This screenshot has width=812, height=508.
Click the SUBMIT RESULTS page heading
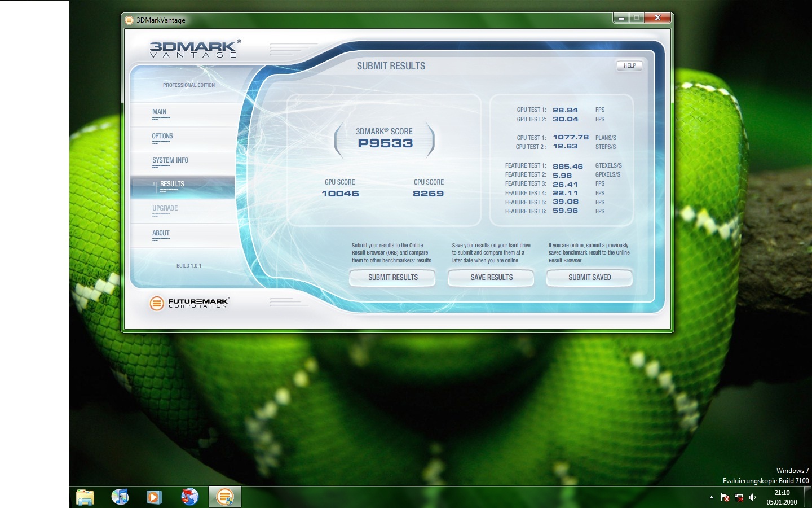[x=391, y=66]
